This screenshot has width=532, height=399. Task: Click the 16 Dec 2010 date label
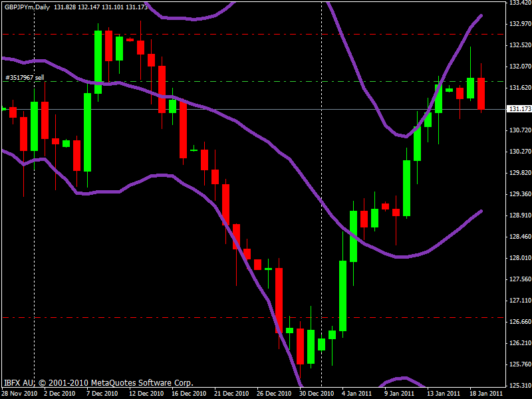tap(189, 394)
